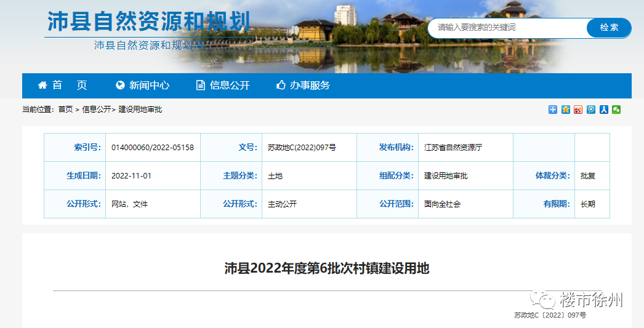The height and width of the screenshot is (328, 644).
Task: Click the thumbs-up icon beside 办事服务
Action: point(281,85)
